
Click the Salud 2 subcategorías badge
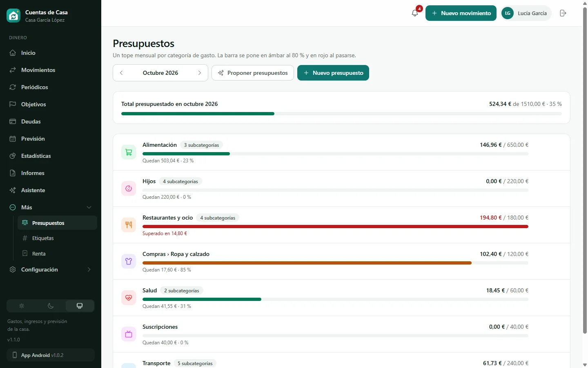[x=182, y=291]
